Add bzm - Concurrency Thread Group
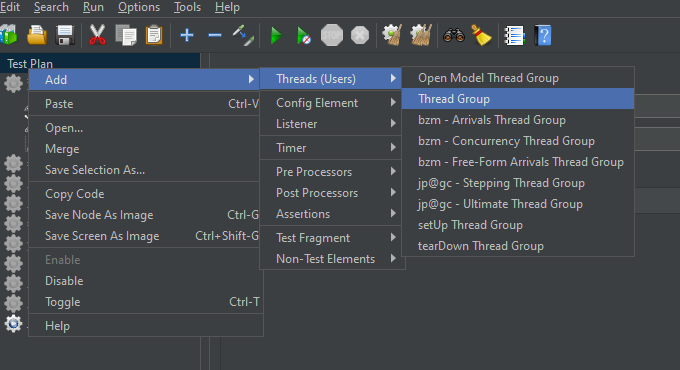 (518, 141)
